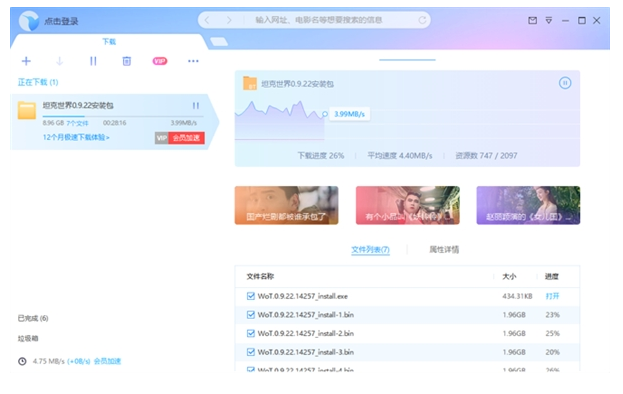Click the Xunlei bird logo
The height and width of the screenshot is (394, 623).
tap(29, 21)
